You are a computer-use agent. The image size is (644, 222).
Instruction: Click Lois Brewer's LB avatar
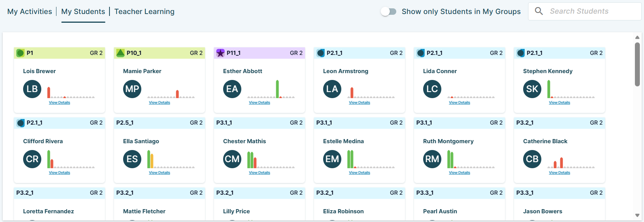32,89
